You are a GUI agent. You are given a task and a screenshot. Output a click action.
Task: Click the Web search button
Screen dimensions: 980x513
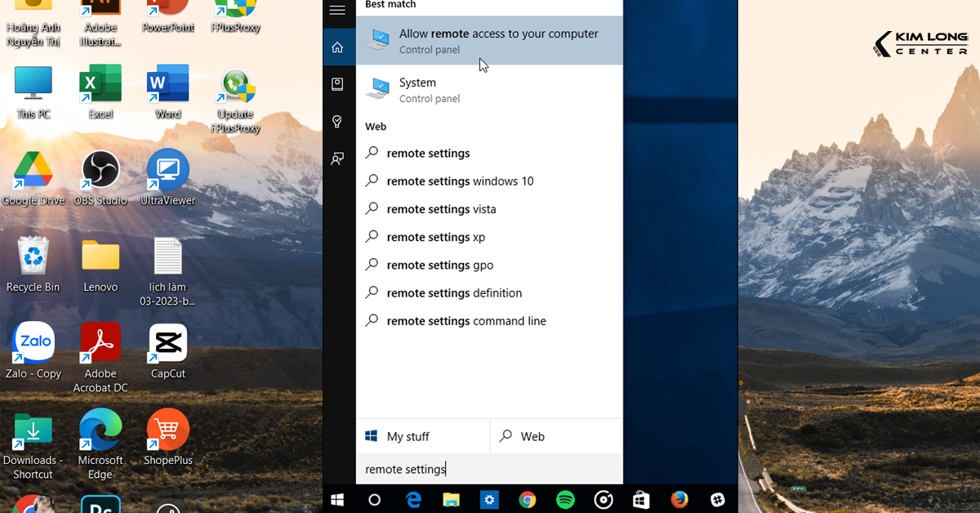click(531, 435)
